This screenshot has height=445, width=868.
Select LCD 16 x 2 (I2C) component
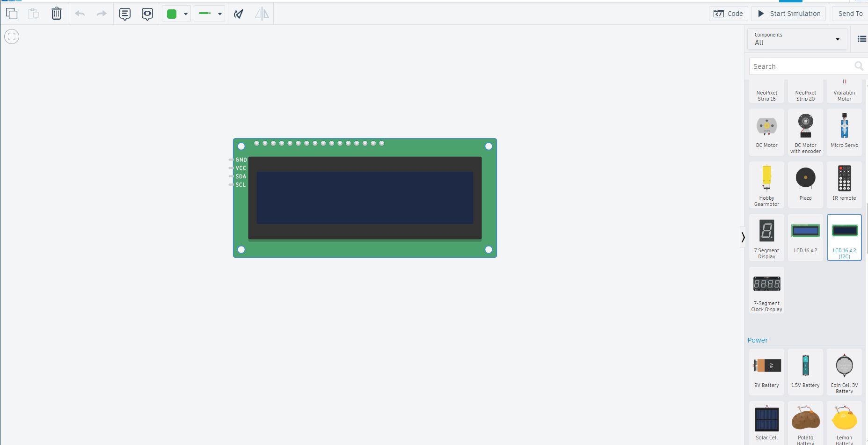[x=844, y=237]
